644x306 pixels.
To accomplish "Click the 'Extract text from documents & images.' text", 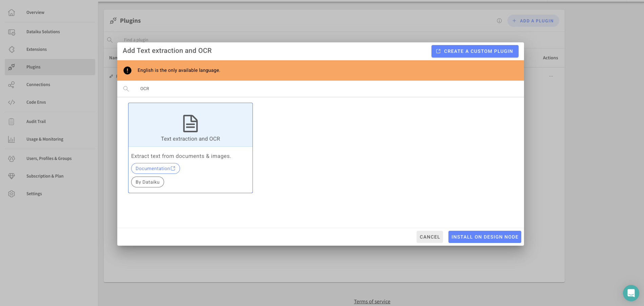I will click(181, 156).
